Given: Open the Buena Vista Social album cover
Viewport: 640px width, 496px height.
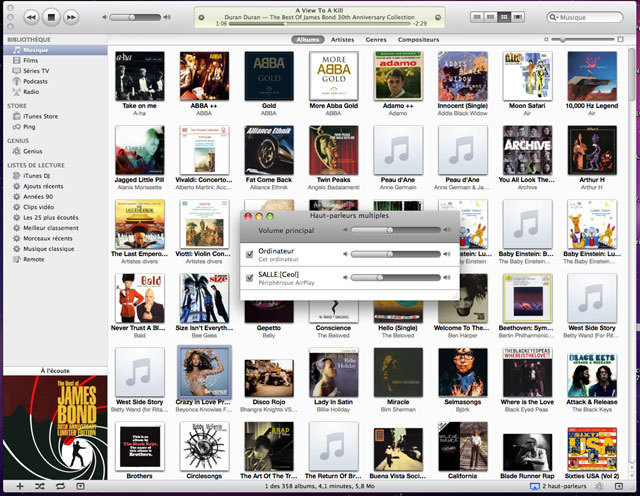Looking at the screenshot, I should tap(398, 449).
